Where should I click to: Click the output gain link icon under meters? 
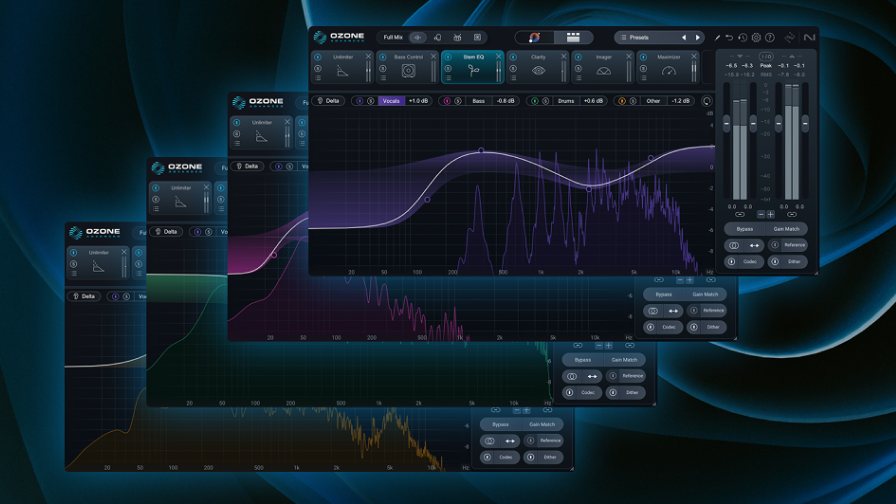(791, 214)
